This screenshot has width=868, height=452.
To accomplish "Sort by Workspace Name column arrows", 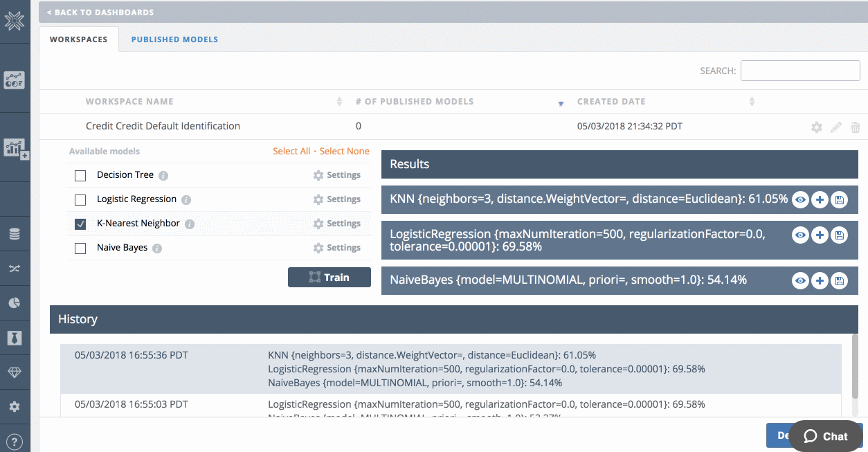I will click(x=339, y=102).
